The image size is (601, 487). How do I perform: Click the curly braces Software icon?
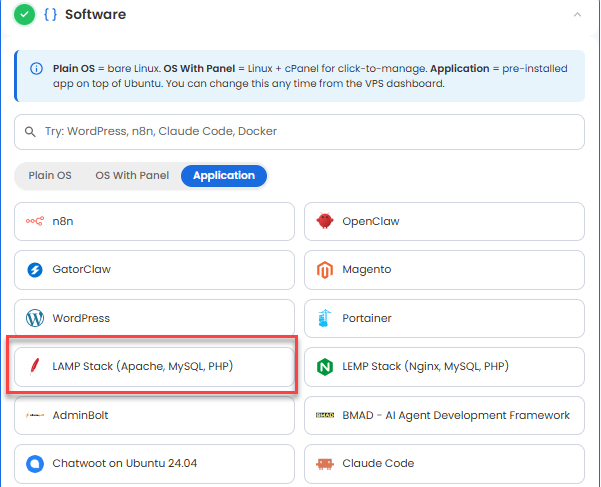pos(50,15)
